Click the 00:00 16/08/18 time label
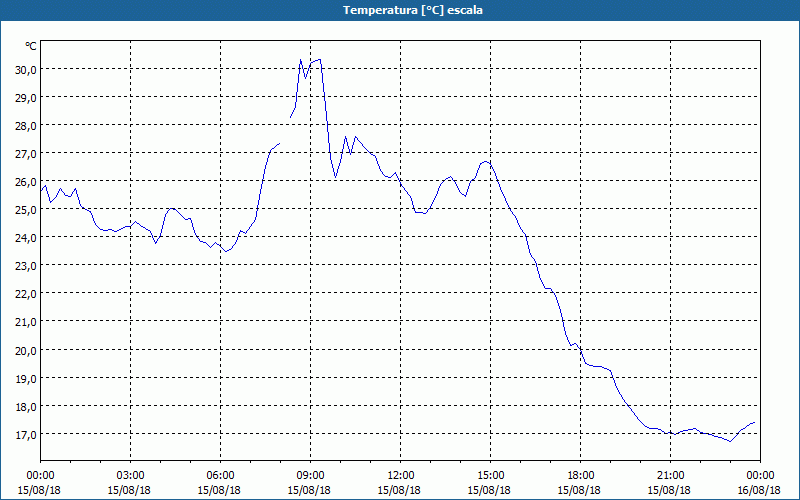 pyautogui.click(x=760, y=483)
